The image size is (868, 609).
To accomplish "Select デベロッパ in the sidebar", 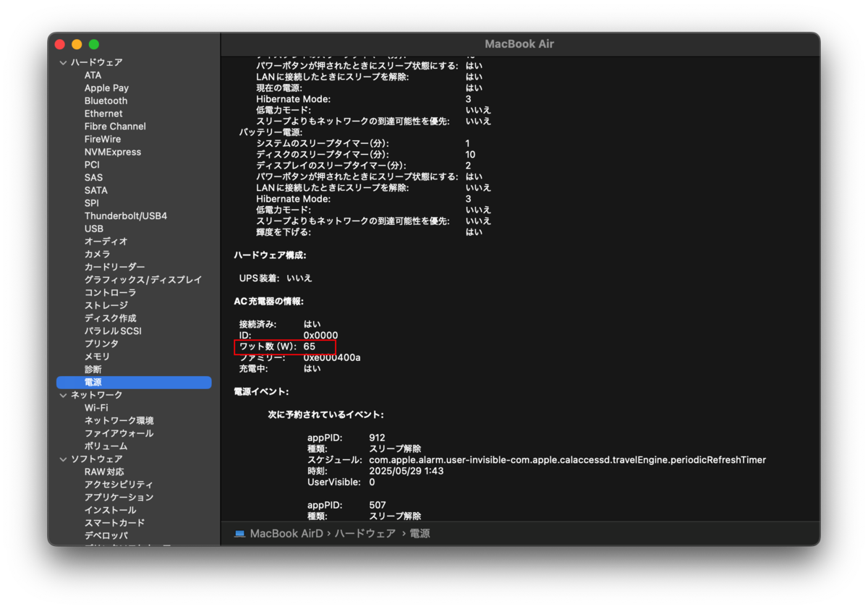I will [x=106, y=536].
